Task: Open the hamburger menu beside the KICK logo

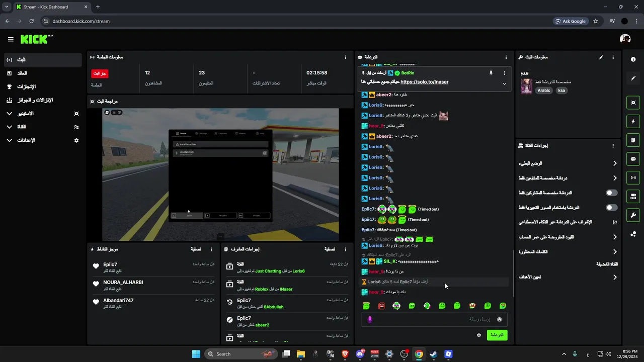Action: [x=11, y=39]
